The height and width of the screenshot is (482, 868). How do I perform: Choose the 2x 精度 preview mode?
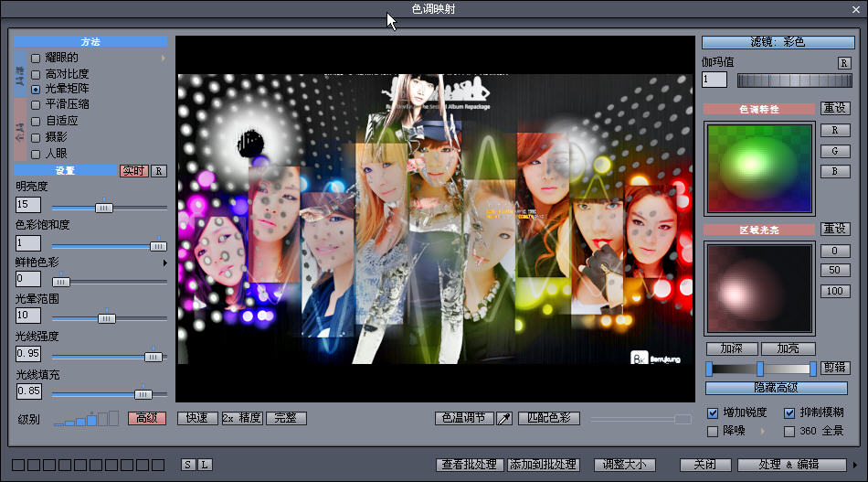coord(242,418)
